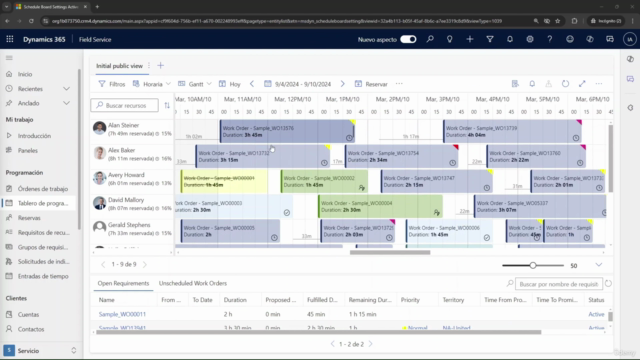The image size is (640, 360).
Task: Sort by Priority column header
Action: pyautogui.click(x=410, y=300)
